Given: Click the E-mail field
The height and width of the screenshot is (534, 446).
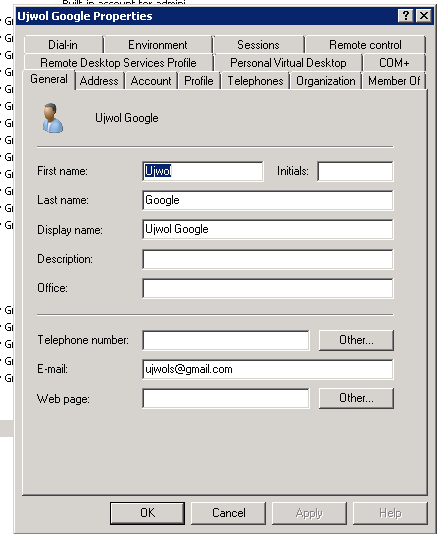Looking at the screenshot, I should [268, 370].
